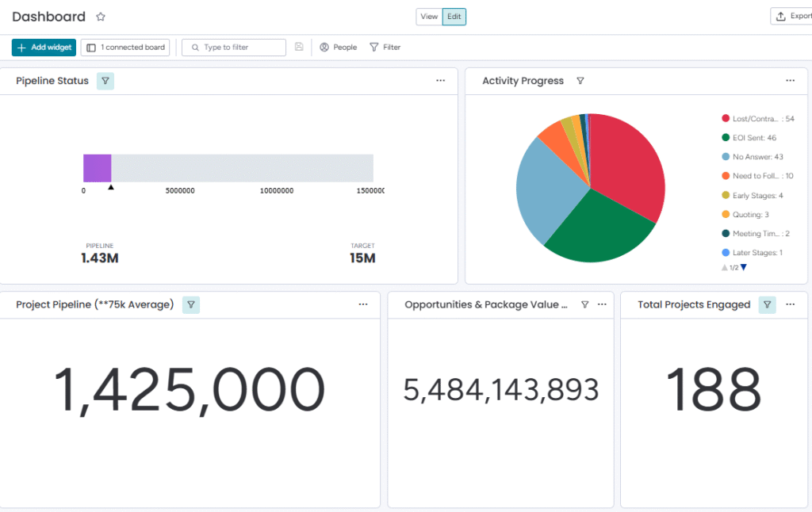Click the Add widget button
Image resolution: width=812 pixels, height=512 pixels.
tap(44, 48)
